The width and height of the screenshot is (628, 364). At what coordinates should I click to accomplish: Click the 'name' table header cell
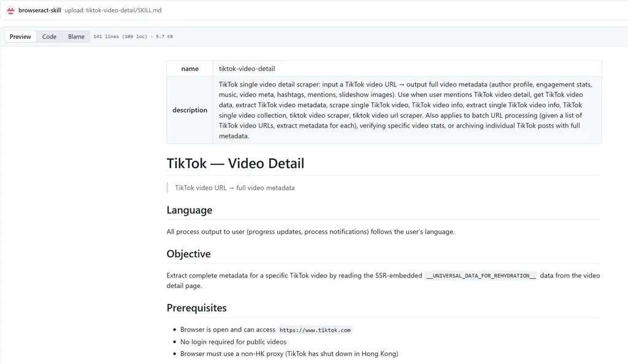point(190,69)
